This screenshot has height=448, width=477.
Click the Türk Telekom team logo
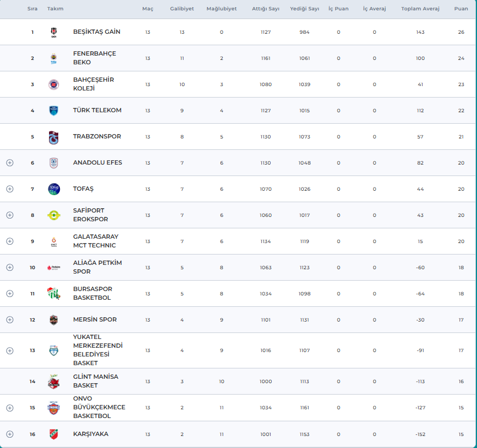coord(53,111)
